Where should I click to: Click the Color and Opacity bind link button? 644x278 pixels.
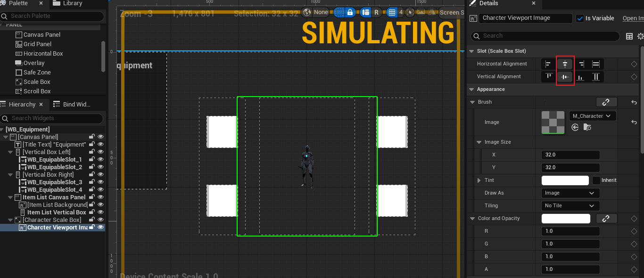[606, 219]
